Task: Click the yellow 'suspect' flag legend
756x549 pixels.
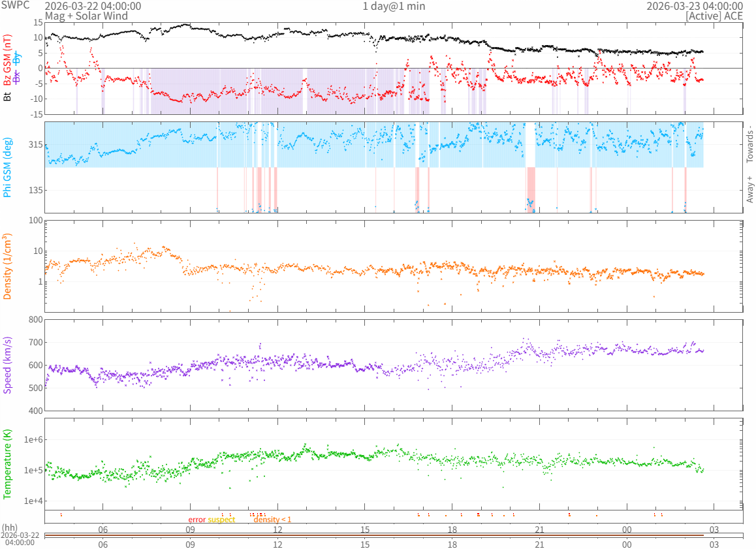Action: 221,520
